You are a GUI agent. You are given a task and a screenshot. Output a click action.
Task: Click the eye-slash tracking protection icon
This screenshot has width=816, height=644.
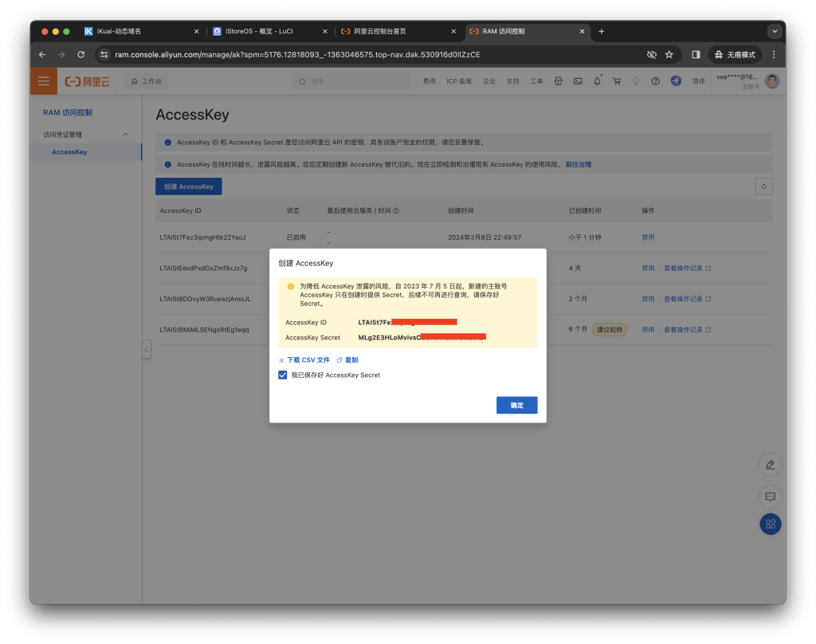pyautogui.click(x=651, y=55)
